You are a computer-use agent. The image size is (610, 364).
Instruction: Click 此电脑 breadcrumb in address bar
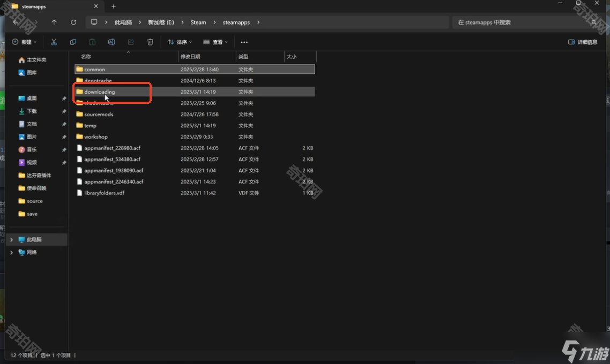pos(123,22)
